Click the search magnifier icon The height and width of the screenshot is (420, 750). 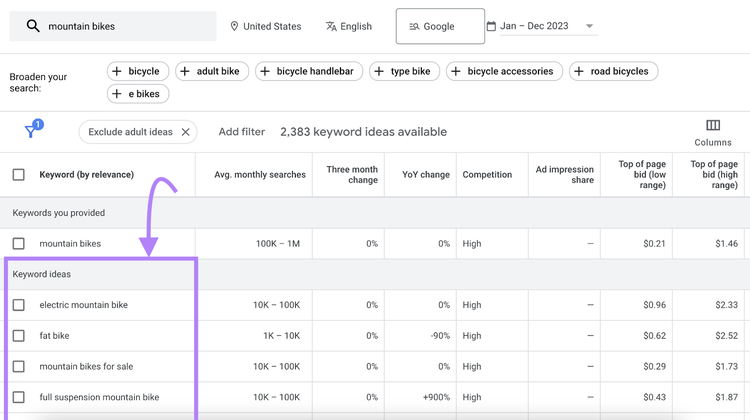click(x=33, y=26)
